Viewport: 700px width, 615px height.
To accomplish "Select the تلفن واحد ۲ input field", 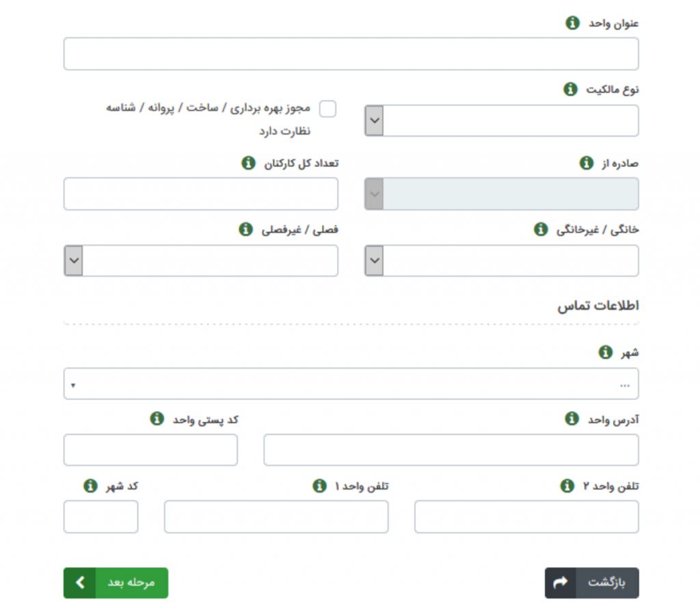I will (526, 516).
